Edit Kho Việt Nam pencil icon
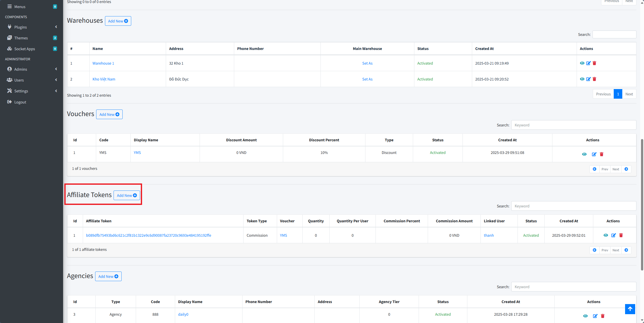The image size is (644, 323). coord(588,79)
